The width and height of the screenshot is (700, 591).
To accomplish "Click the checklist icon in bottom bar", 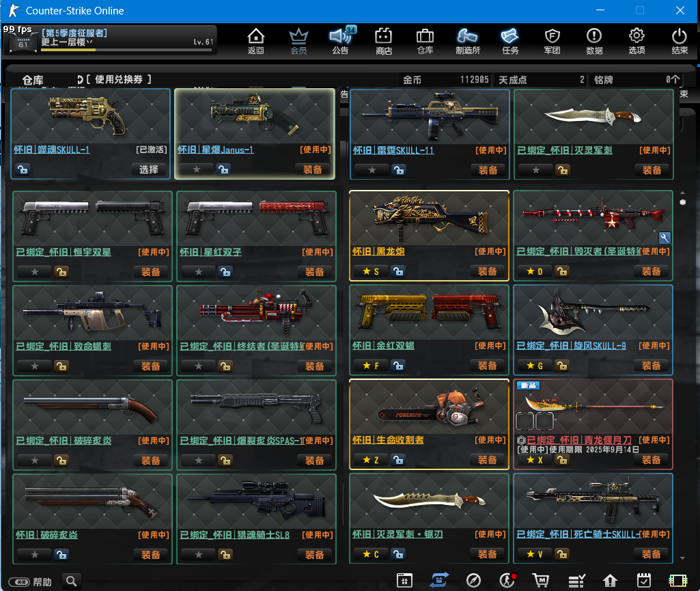I will (576, 580).
